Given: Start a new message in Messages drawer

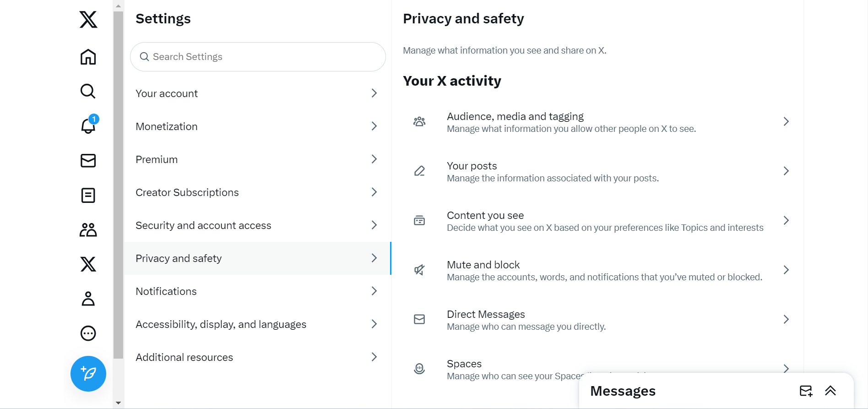Looking at the screenshot, I should click(x=806, y=391).
